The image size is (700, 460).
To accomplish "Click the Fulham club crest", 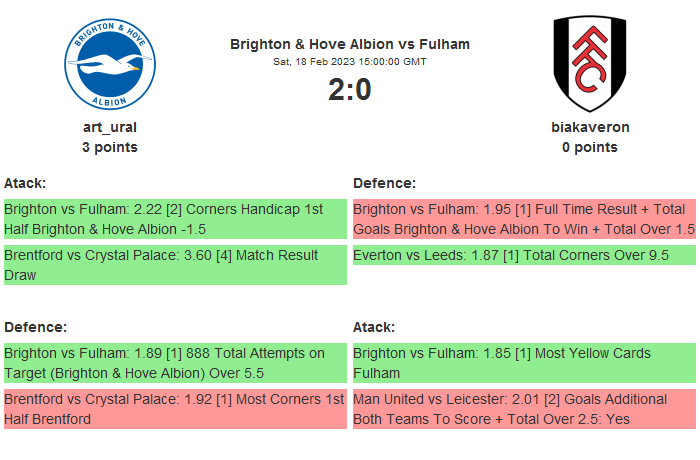I will coord(589,63).
